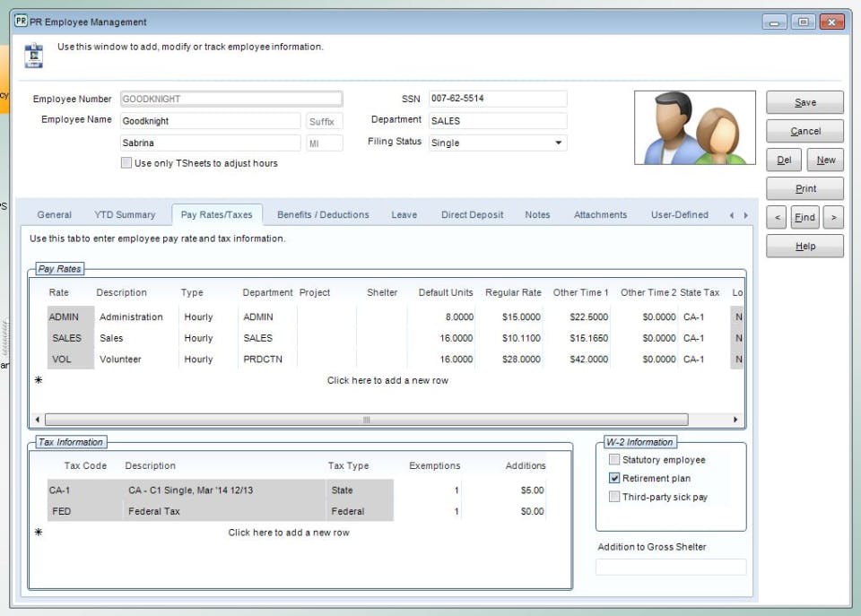Switch to the Leave tab
Screen dimensions: 861x616
pos(404,214)
